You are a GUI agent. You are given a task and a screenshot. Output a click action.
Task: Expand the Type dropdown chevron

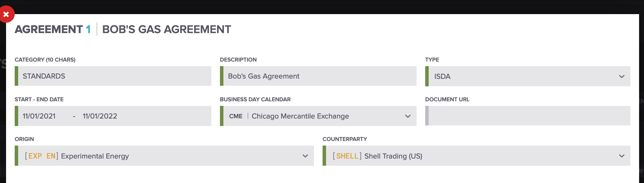point(622,77)
